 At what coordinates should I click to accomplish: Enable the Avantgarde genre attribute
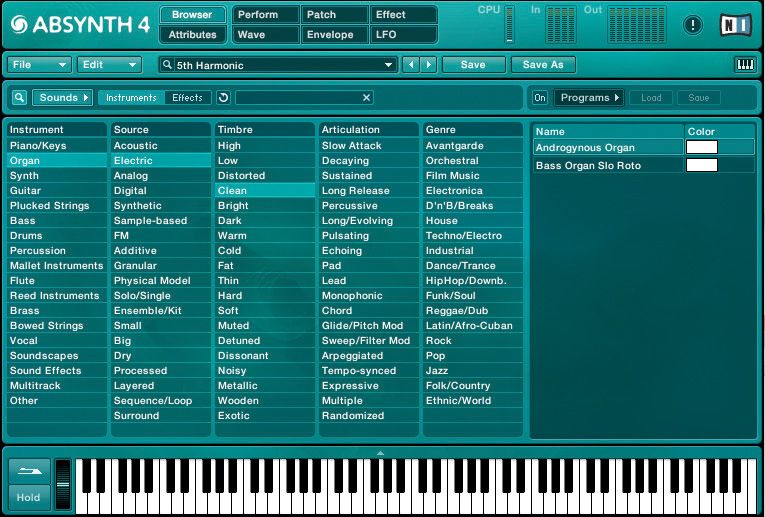472,145
